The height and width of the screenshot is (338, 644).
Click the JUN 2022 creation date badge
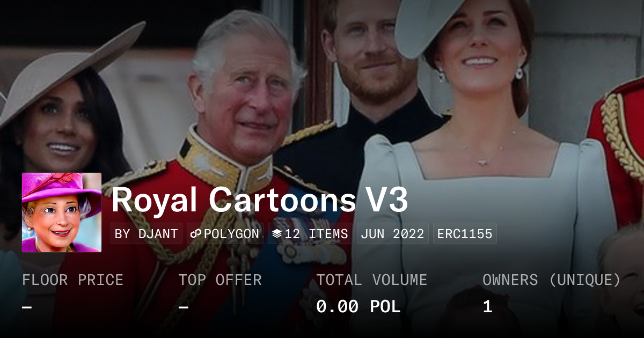click(x=392, y=234)
